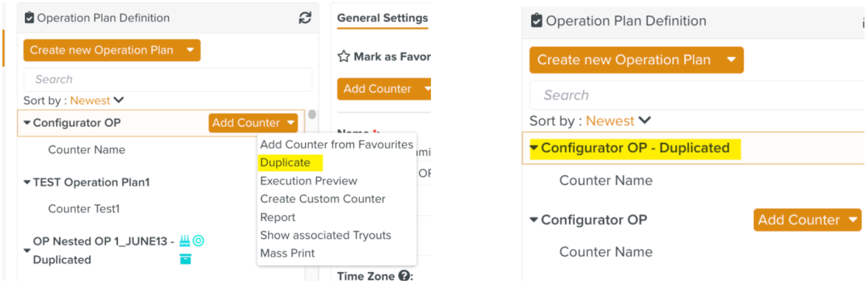868x282 pixels.
Task: Click the operation plan list scrollbar thumb
Action: tap(312, 114)
